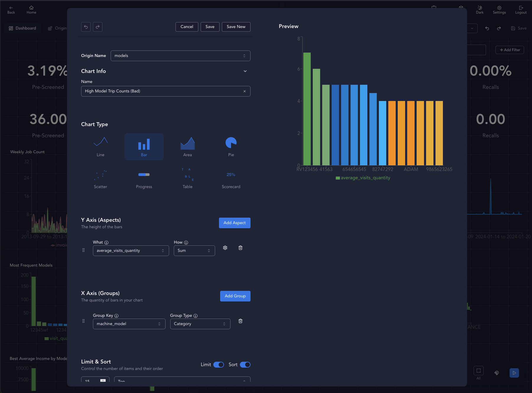Click the Add Aspect button
This screenshot has height=393, width=532.
(234, 223)
